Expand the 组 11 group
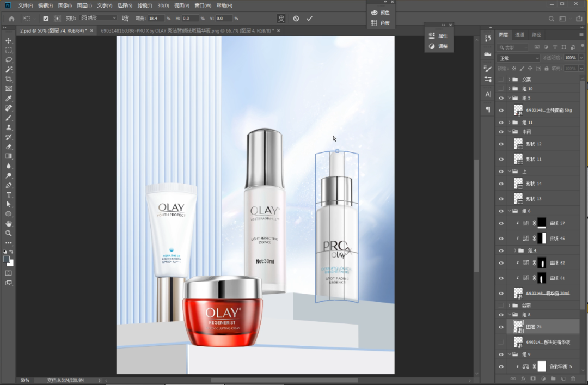Image resolution: width=588 pixels, height=385 pixels. 509,123
